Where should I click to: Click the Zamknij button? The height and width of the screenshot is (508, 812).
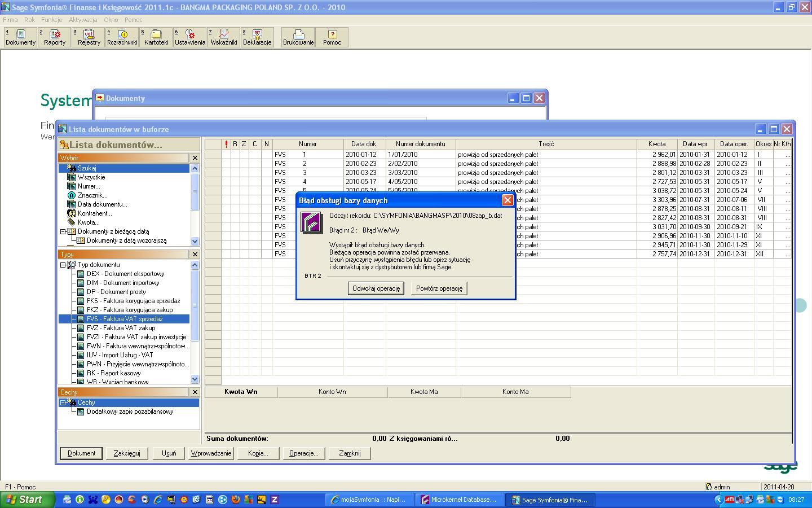[x=350, y=453]
